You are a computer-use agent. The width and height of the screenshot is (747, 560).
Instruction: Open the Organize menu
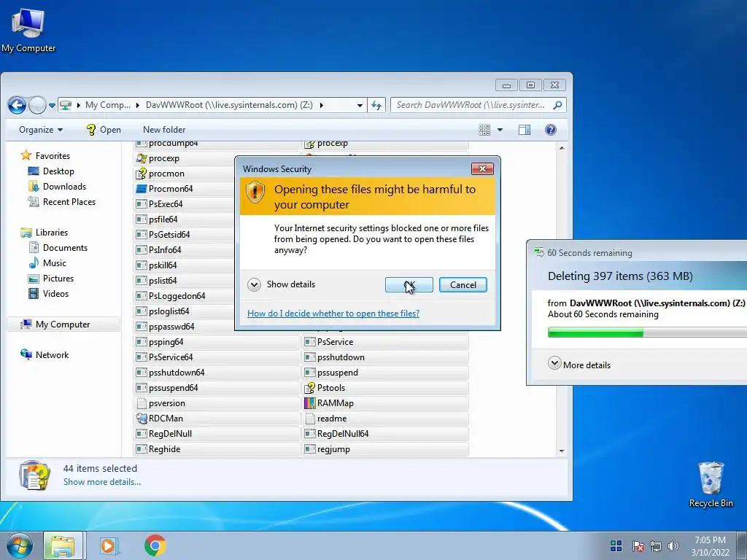click(x=41, y=130)
